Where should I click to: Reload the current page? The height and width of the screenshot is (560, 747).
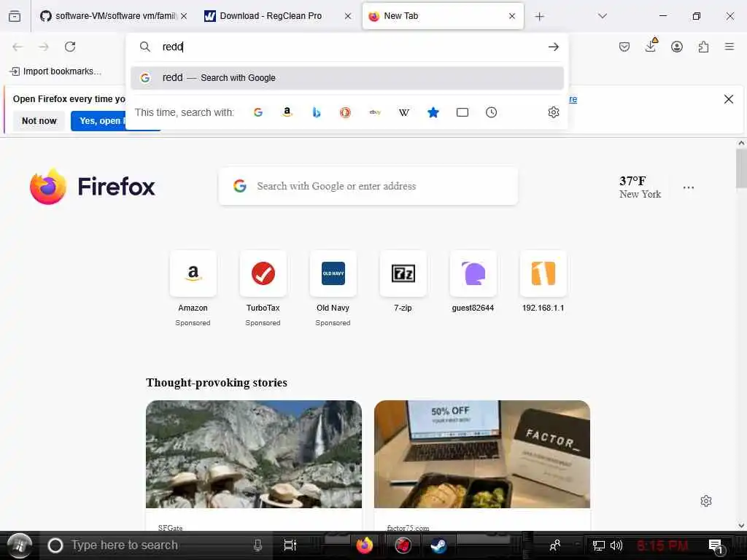pos(70,47)
